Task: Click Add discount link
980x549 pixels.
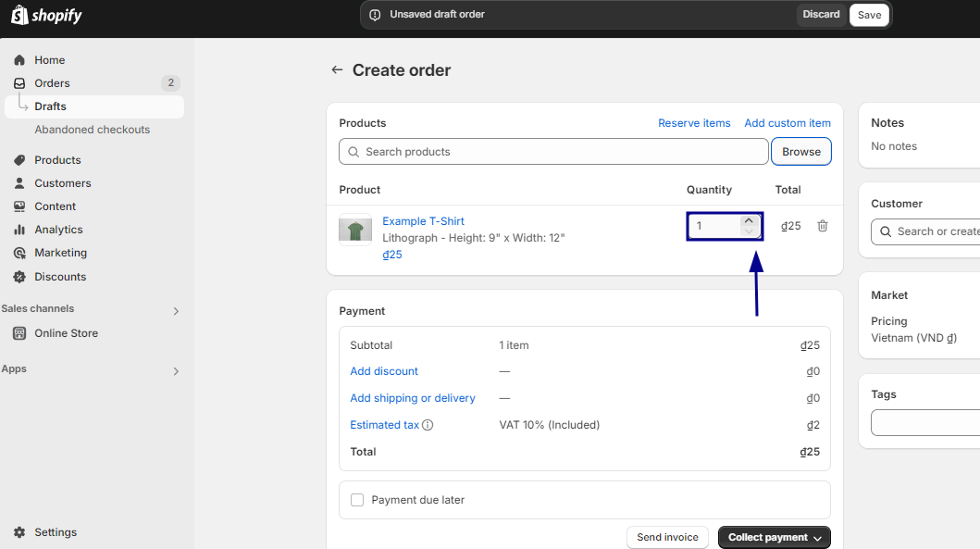Action: pos(384,371)
